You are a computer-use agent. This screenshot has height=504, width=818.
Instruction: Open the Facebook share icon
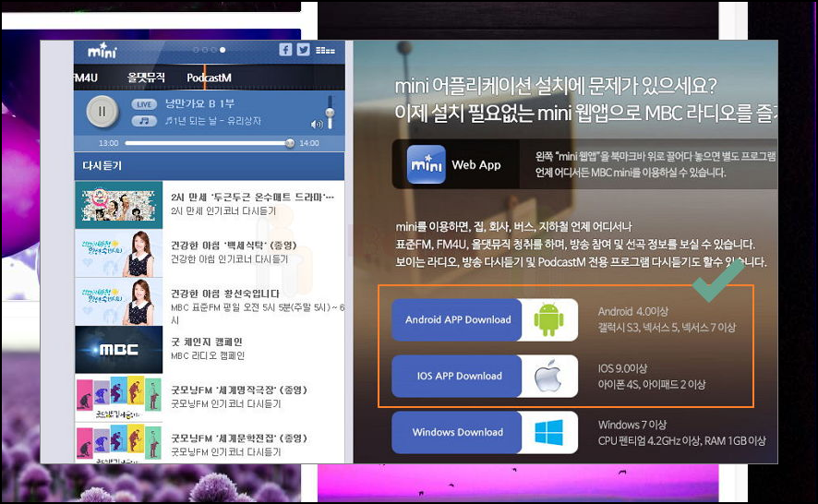285,50
